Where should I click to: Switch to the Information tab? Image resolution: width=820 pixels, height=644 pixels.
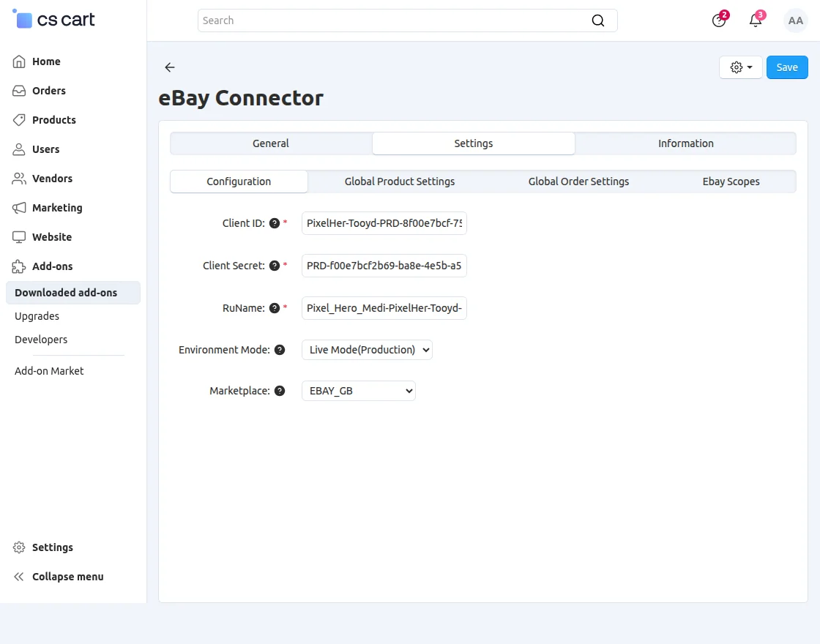click(685, 143)
